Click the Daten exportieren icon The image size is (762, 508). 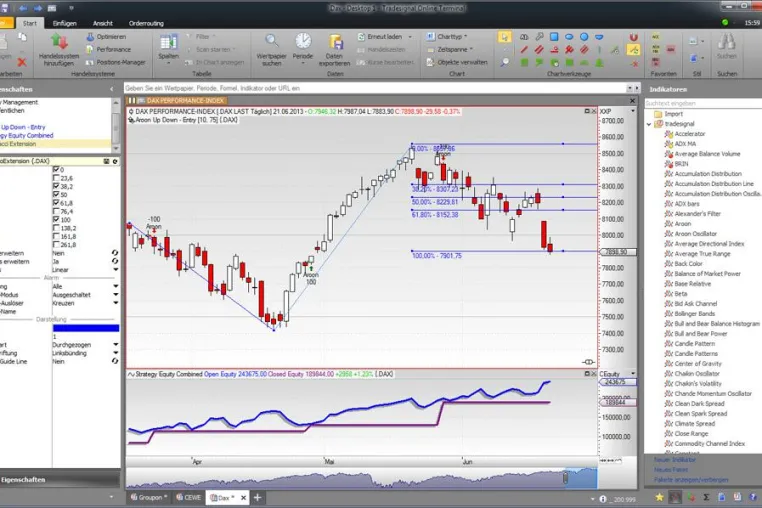(335, 42)
